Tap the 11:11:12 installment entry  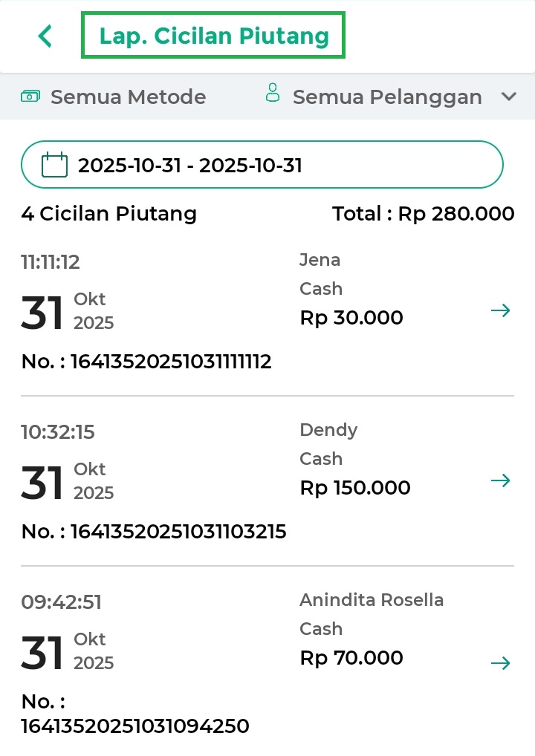tap(51, 262)
